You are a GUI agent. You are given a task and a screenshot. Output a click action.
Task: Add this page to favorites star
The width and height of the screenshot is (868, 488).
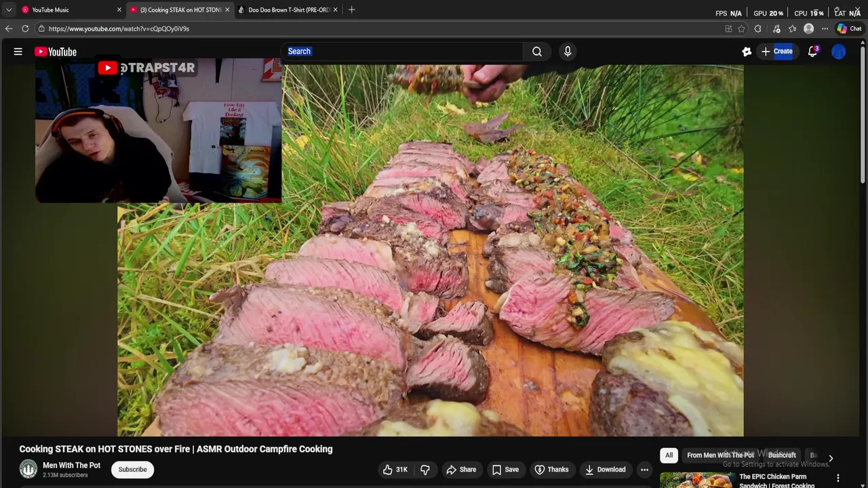coord(742,28)
